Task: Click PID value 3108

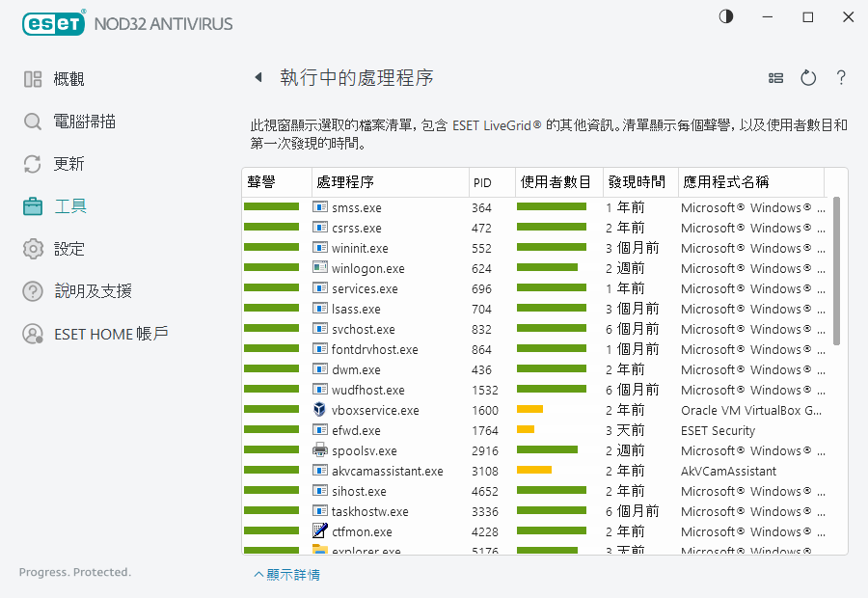Action: pos(485,472)
